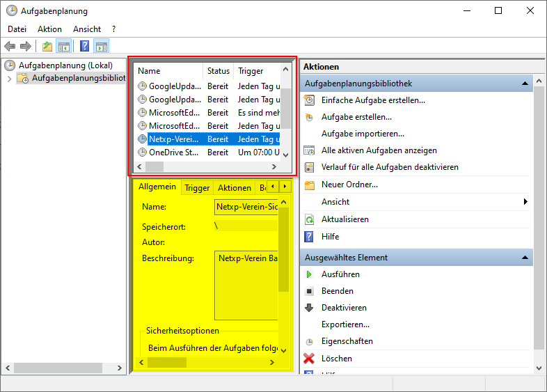Switch to the Aktionen tab in details

coord(235,188)
